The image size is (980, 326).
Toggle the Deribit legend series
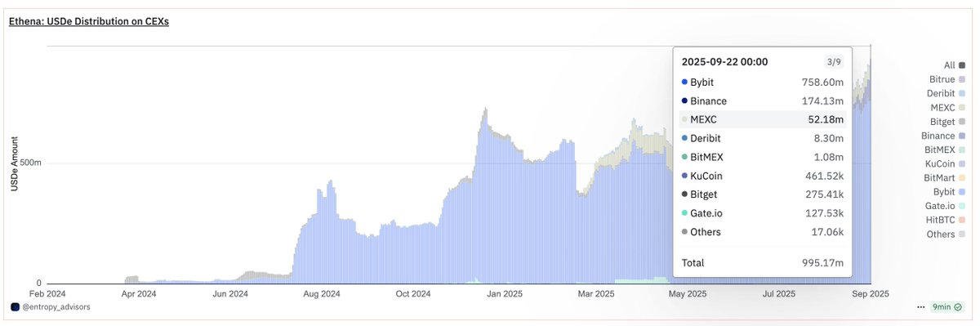pyautogui.click(x=947, y=93)
